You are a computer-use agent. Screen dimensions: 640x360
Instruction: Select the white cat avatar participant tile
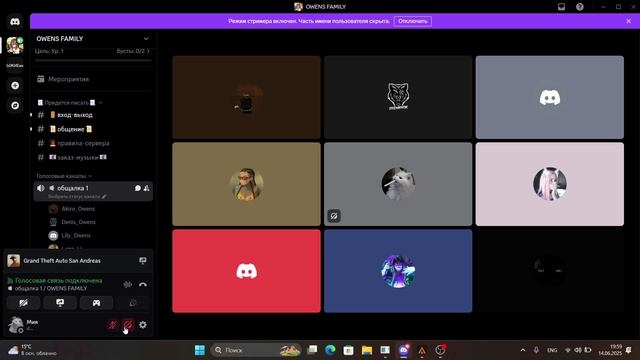tap(398, 184)
